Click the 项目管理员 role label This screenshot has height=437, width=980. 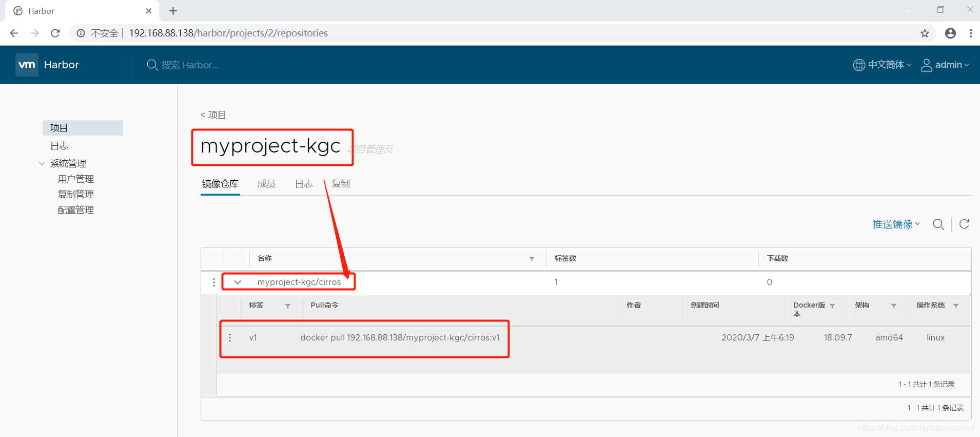point(370,149)
